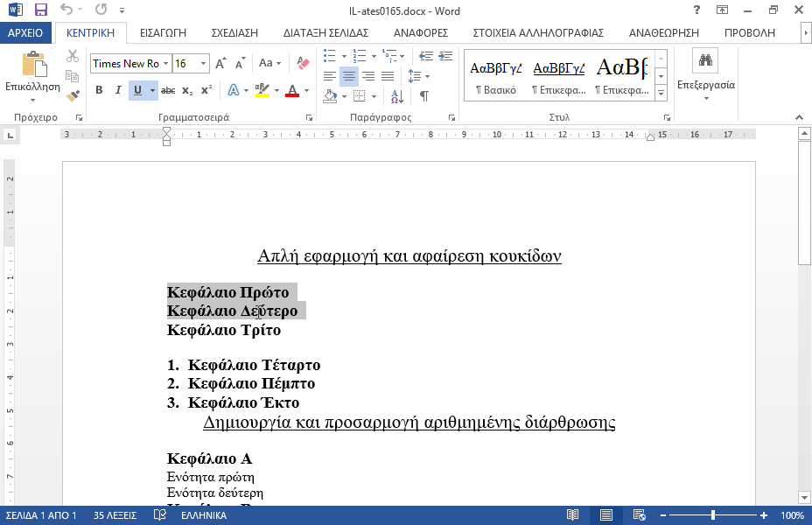
Task: Open zoom dialog via the 100% label
Action: [793, 515]
